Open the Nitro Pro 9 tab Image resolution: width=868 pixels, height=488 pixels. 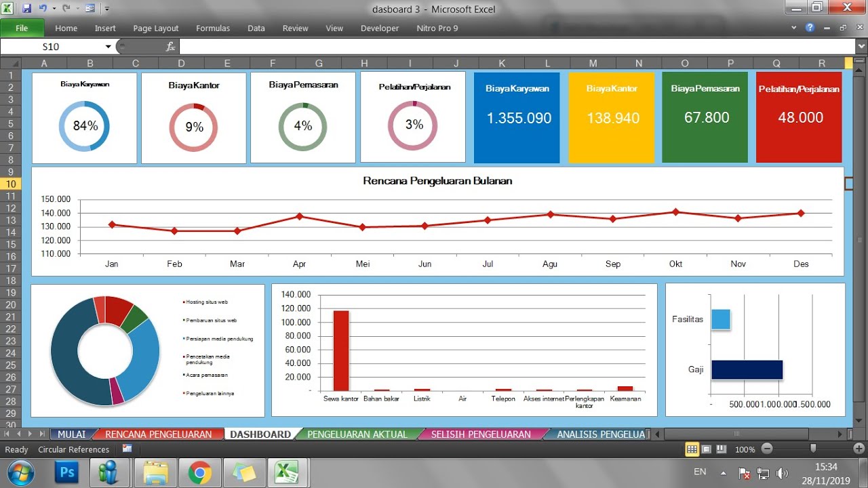[437, 28]
